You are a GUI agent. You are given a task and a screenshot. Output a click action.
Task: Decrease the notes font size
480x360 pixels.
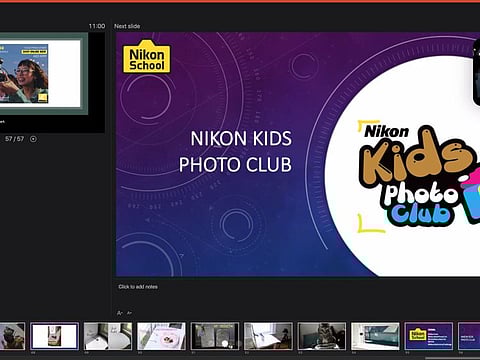pos(130,313)
